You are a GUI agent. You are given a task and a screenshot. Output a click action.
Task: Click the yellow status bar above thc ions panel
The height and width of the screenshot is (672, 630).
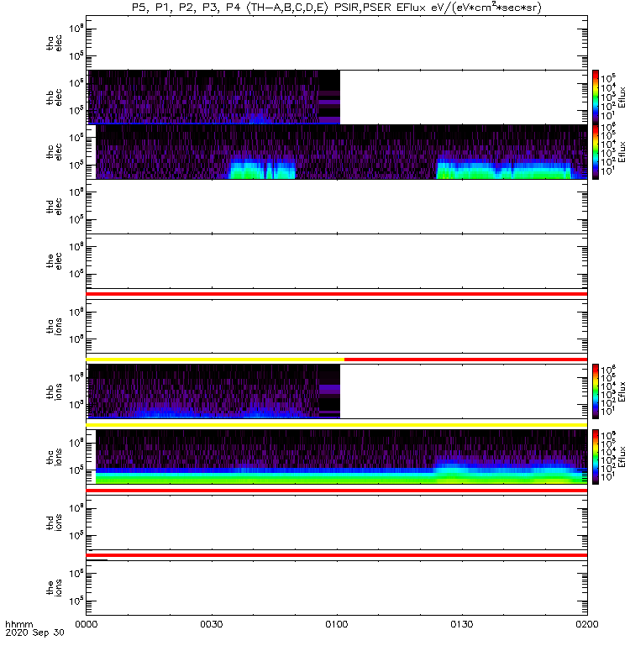click(337, 425)
